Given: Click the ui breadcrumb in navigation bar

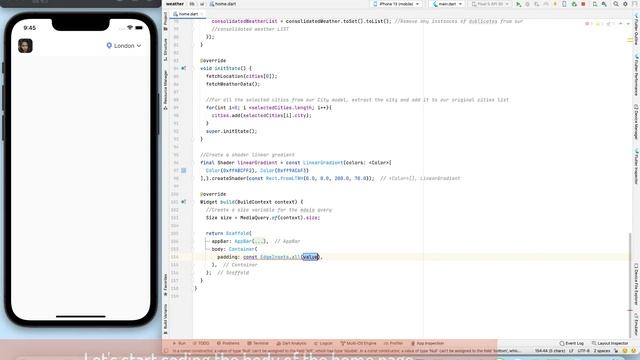Looking at the screenshot, I should [202, 4].
